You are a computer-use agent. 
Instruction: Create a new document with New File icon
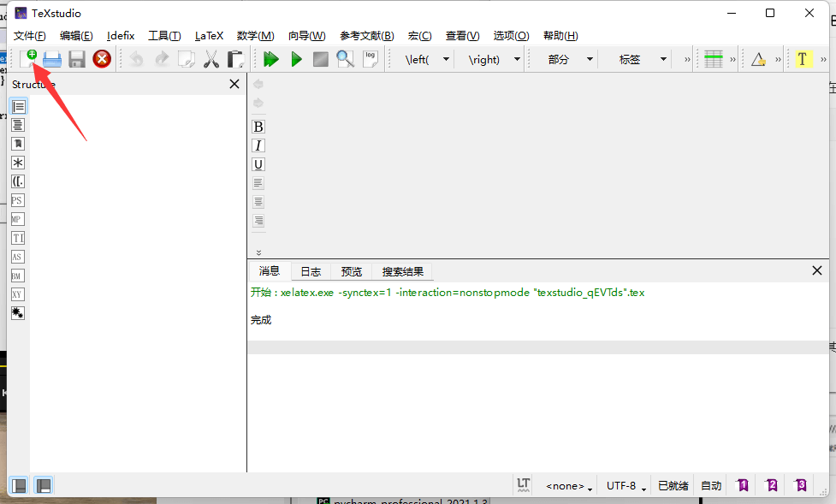27,59
